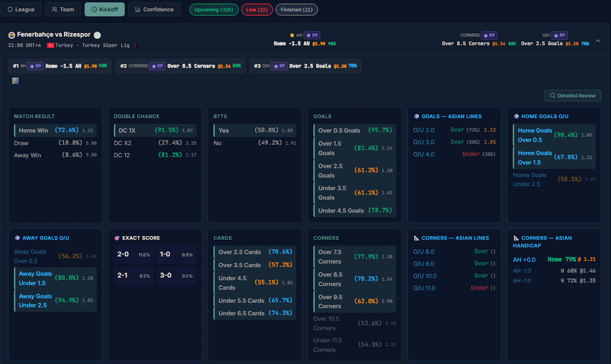Image resolution: width=611 pixels, height=364 pixels.
Task: Click the #1 AH Home -1.5 pick chip
Action: point(60,66)
